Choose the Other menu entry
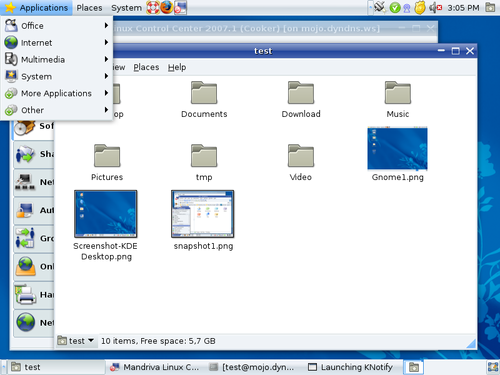 tap(56, 110)
